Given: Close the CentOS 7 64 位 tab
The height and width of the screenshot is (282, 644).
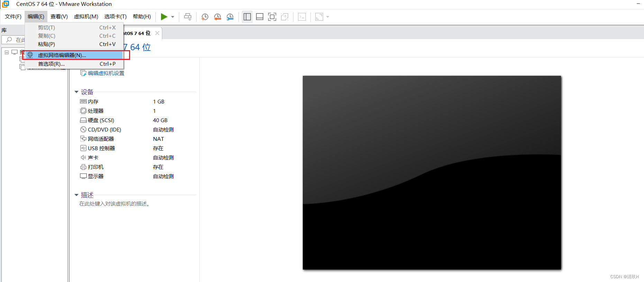Looking at the screenshot, I should pos(157,33).
